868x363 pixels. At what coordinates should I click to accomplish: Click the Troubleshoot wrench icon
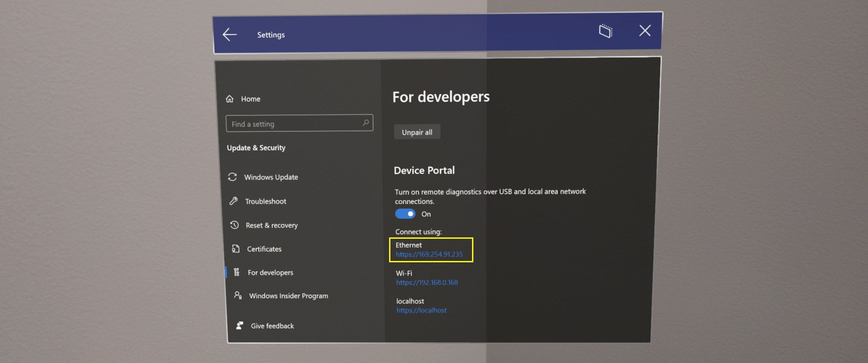pyautogui.click(x=234, y=201)
